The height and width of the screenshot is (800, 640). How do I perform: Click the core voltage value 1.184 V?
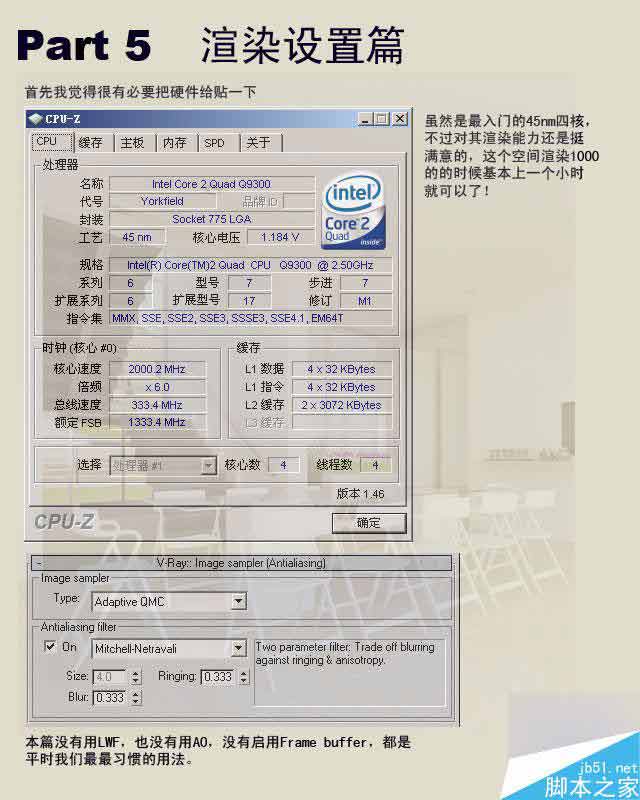click(x=281, y=237)
